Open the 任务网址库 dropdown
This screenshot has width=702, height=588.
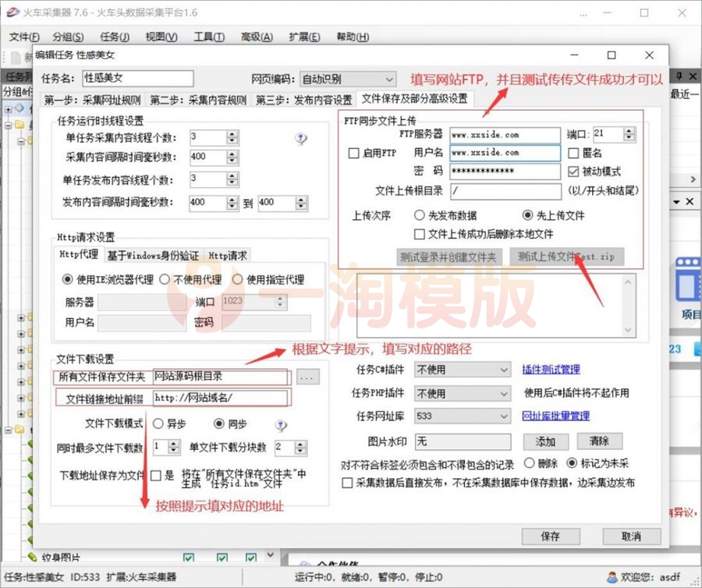click(463, 416)
